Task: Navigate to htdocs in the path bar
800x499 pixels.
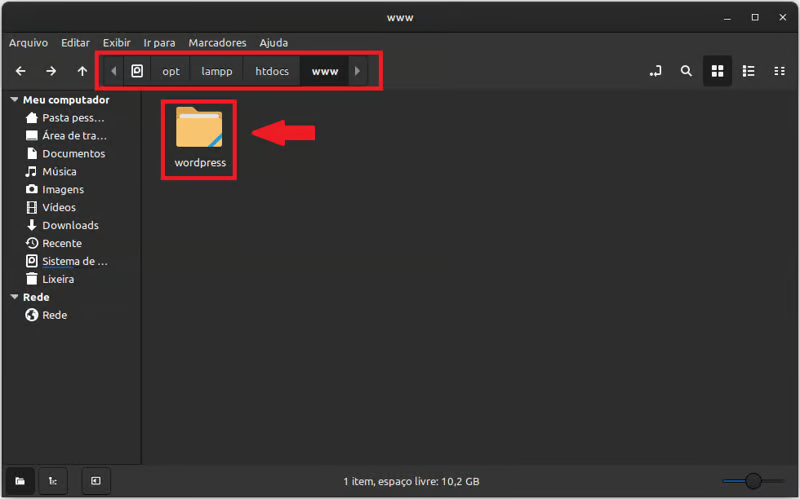Action: pos(272,71)
